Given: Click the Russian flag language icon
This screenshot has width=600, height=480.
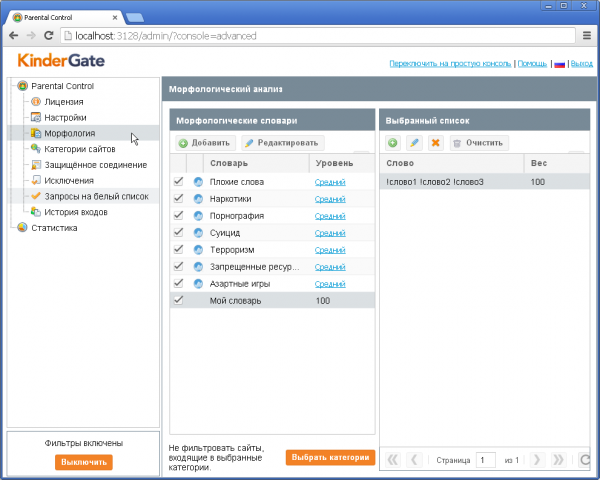Looking at the screenshot, I should click(x=559, y=64).
